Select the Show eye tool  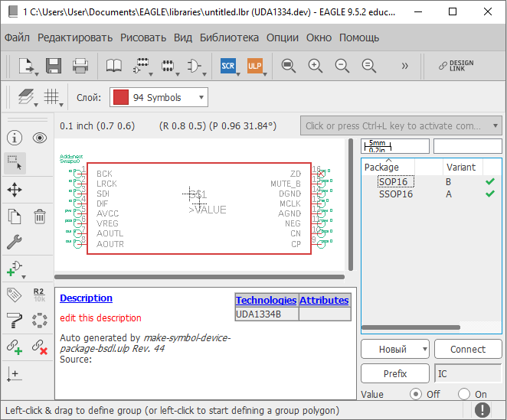click(x=40, y=138)
